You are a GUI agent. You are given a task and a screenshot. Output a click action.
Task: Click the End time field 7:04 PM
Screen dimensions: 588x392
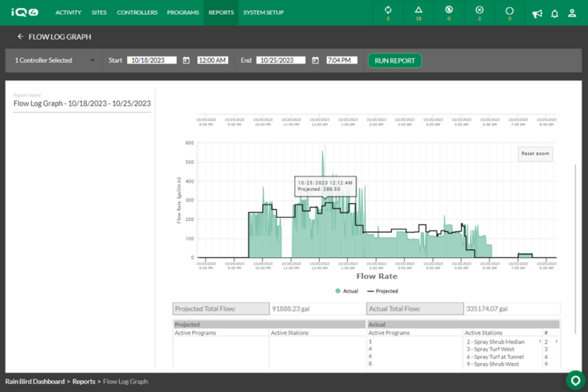pos(342,60)
